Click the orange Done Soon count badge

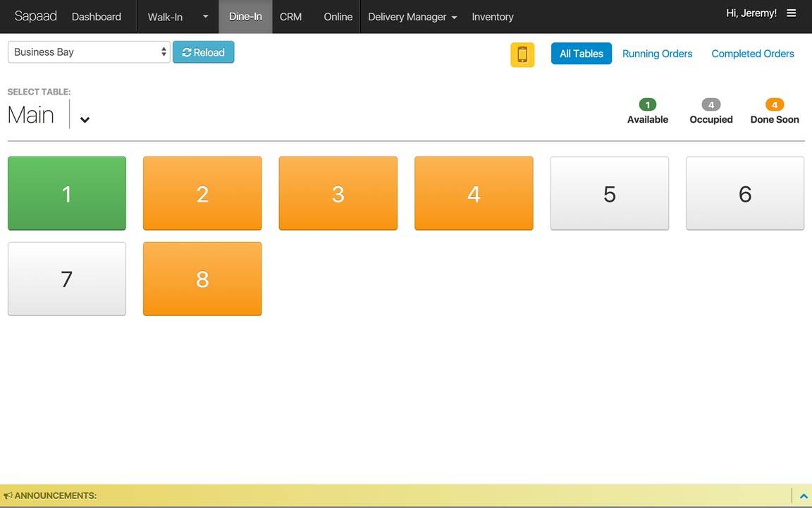pos(774,105)
